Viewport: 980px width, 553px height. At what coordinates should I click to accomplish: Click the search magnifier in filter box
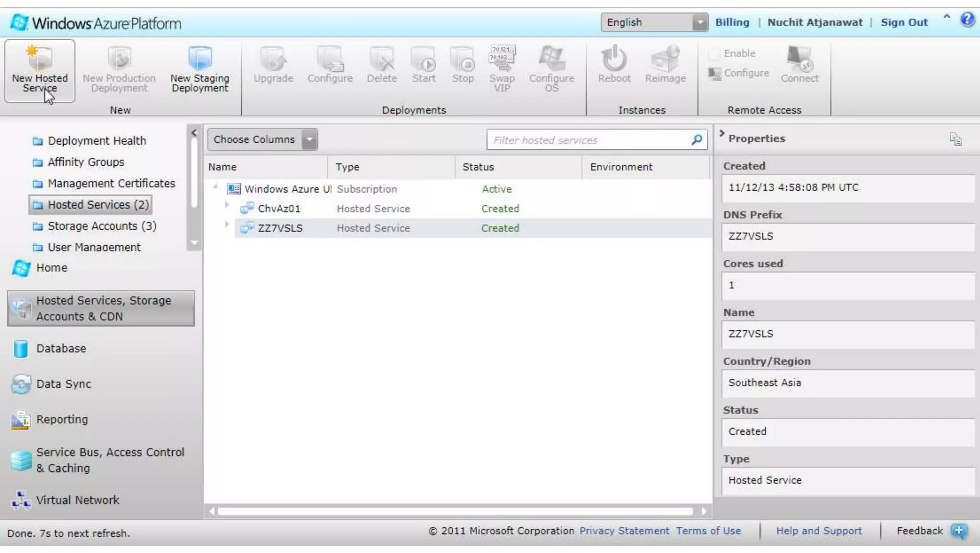697,140
